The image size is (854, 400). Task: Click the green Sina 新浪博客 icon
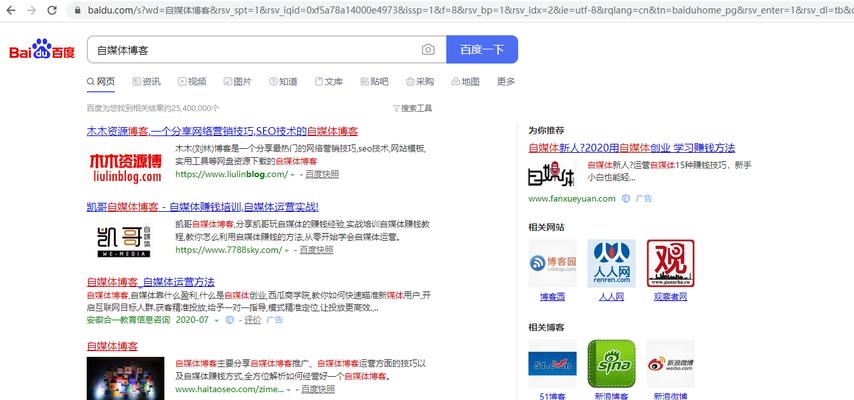tap(611, 363)
